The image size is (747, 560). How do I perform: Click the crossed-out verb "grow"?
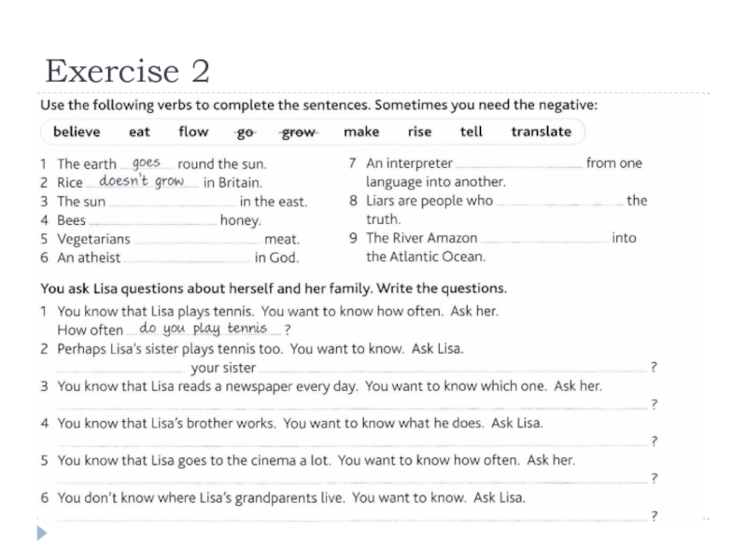coord(299,132)
